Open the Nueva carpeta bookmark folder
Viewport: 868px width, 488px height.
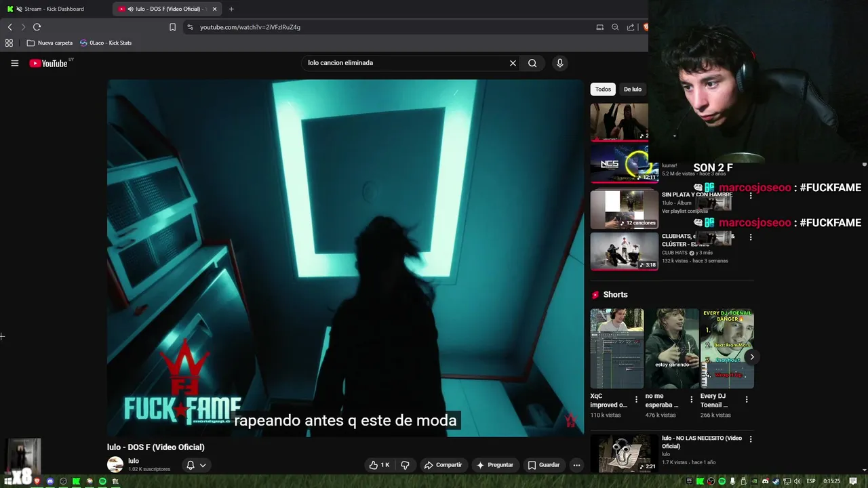[50, 43]
